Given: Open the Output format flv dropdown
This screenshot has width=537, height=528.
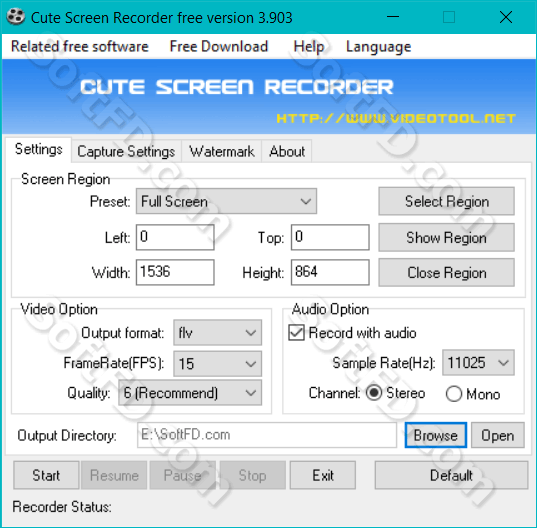Looking at the screenshot, I should (x=217, y=332).
